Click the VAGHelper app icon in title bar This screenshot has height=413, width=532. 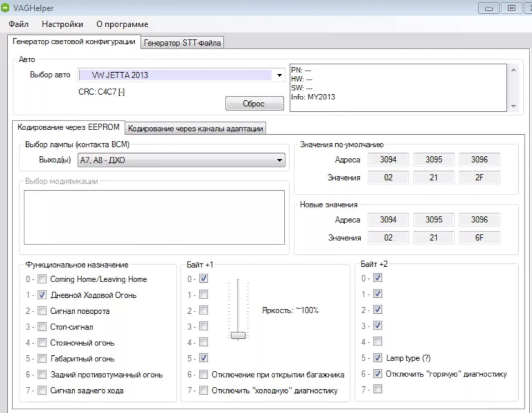tap(5, 8)
